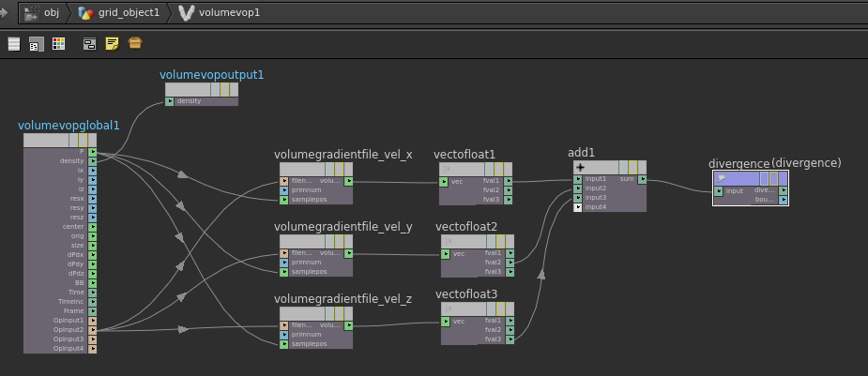Click the fval3 output port on vectofloat3

click(x=510, y=339)
